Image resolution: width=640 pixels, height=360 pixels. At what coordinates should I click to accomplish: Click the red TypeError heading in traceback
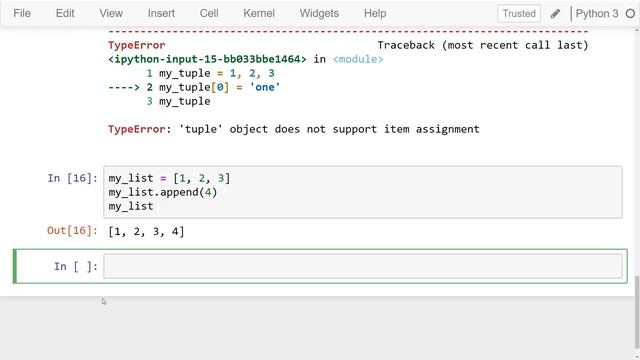[x=137, y=45]
